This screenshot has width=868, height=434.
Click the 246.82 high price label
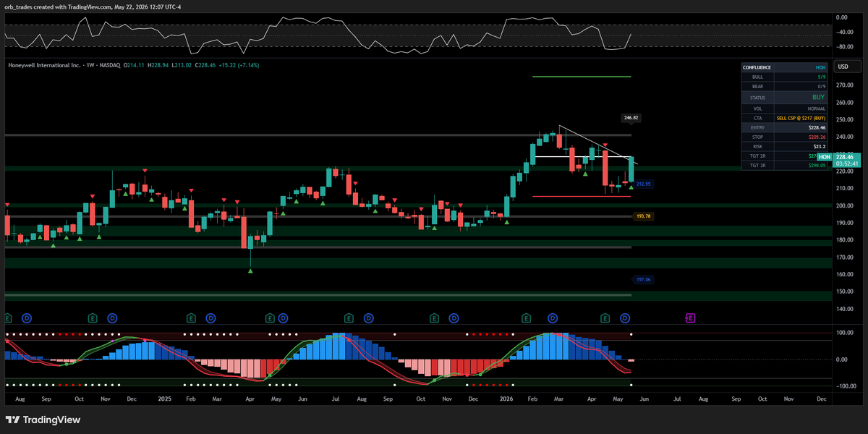[631, 117]
